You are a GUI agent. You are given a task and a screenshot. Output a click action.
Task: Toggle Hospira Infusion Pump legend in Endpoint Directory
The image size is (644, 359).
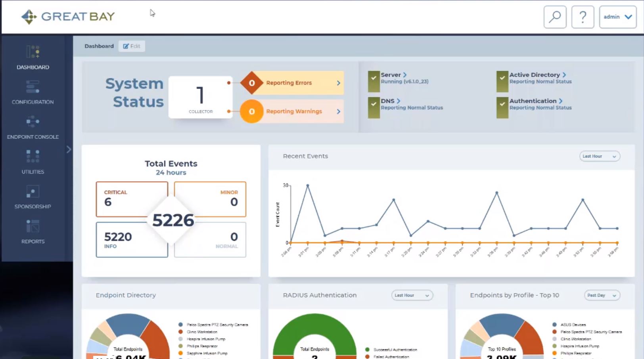[202, 339]
